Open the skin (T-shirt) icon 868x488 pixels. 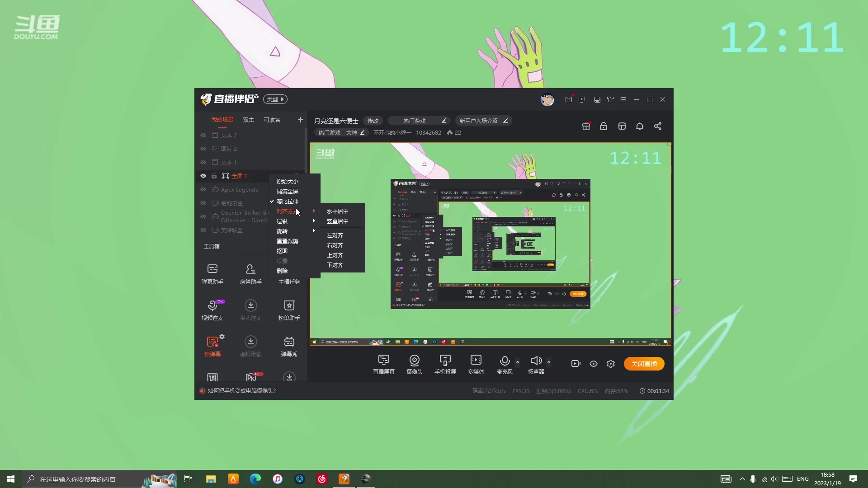coord(610,99)
